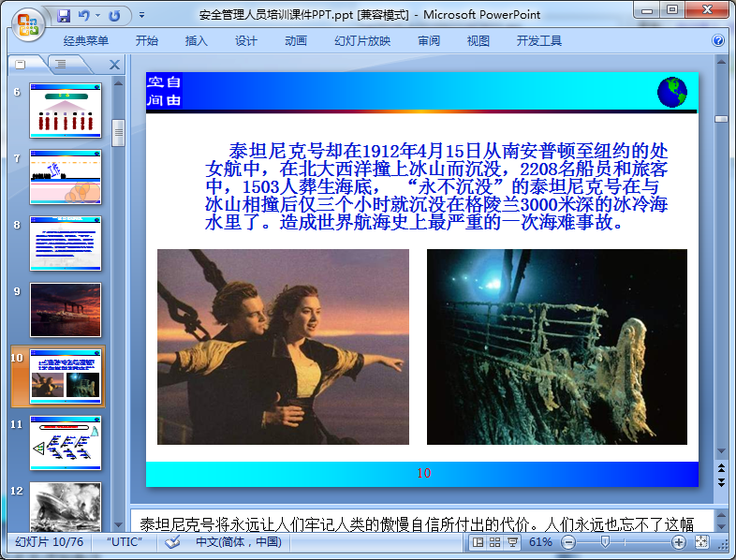This screenshot has width=736, height=560.
Task: Click thumbnail pane scroll down arrow
Action: pyautogui.click(x=118, y=524)
